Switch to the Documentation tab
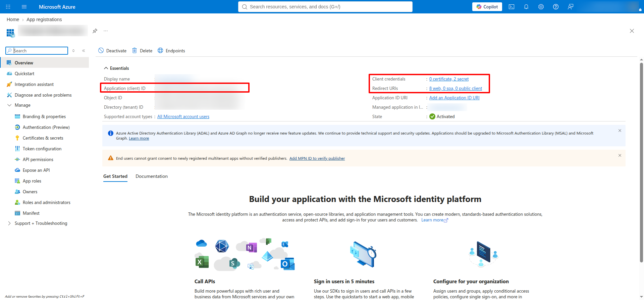The image size is (644, 300). 152,176
